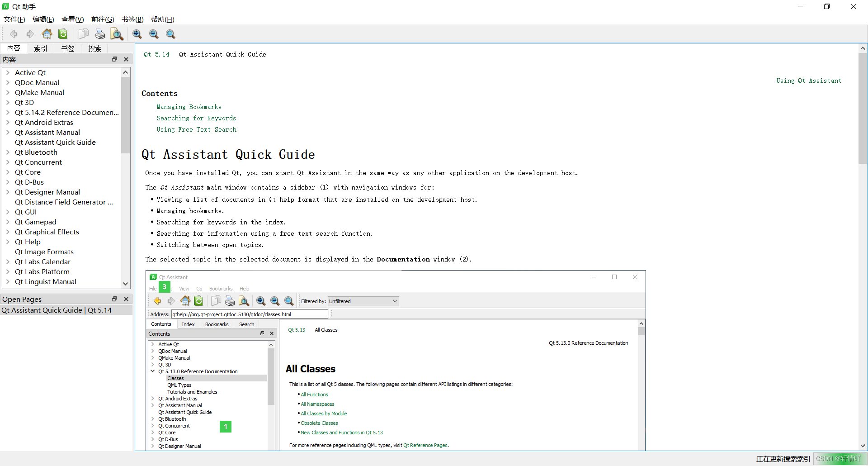868x466 pixels.
Task: Click the Zoom out toolbar icon
Action: 154,34
